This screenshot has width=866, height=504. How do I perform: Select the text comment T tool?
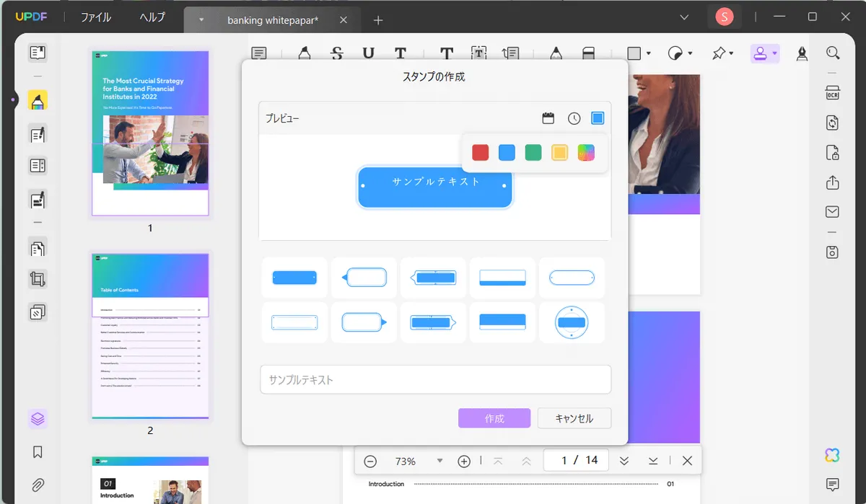tap(447, 53)
